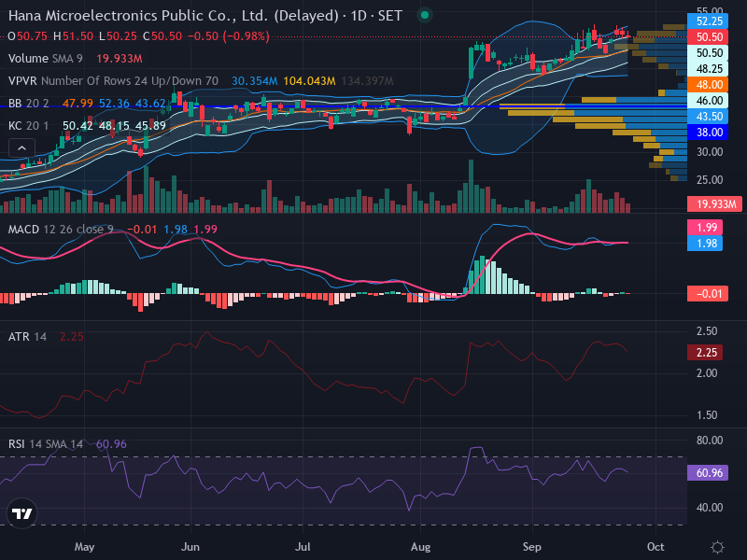Image resolution: width=747 pixels, height=560 pixels.
Task: Collapse the indicator legend with chevron
Action: [x=21, y=148]
